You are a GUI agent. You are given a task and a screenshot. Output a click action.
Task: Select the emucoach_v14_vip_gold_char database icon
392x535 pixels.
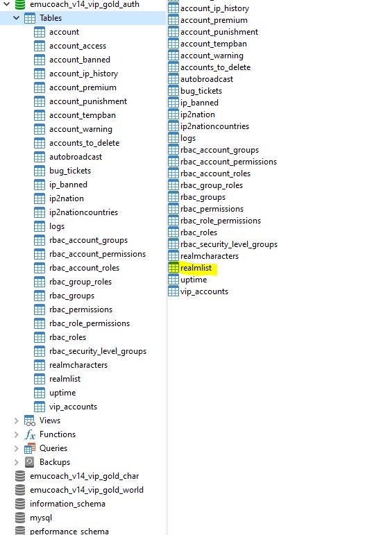coord(20,476)
